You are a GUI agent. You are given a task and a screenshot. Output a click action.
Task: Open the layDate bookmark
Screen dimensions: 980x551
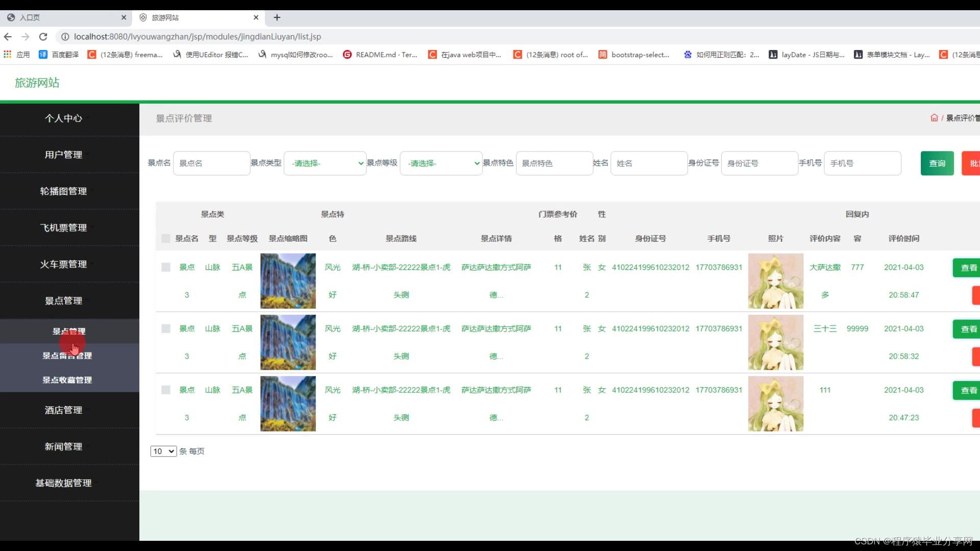(x=807, y=55)
